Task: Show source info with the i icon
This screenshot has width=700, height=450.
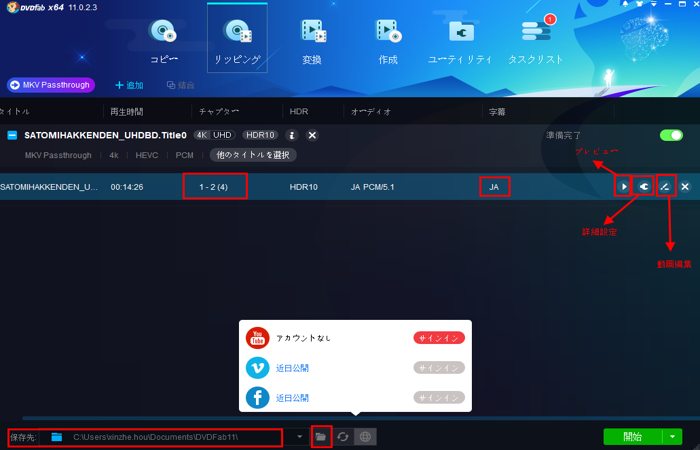Action: pyautogui.click(x=292, y=135)
